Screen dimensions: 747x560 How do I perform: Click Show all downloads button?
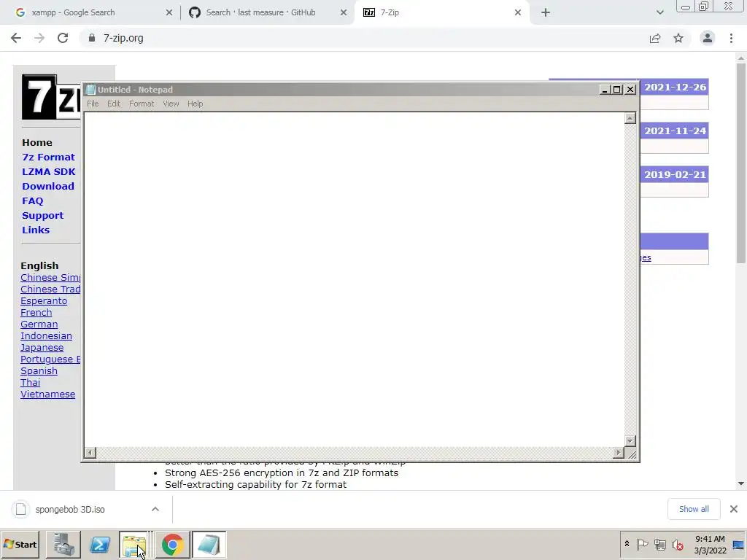pyautogui.click(x=694, y=509)
